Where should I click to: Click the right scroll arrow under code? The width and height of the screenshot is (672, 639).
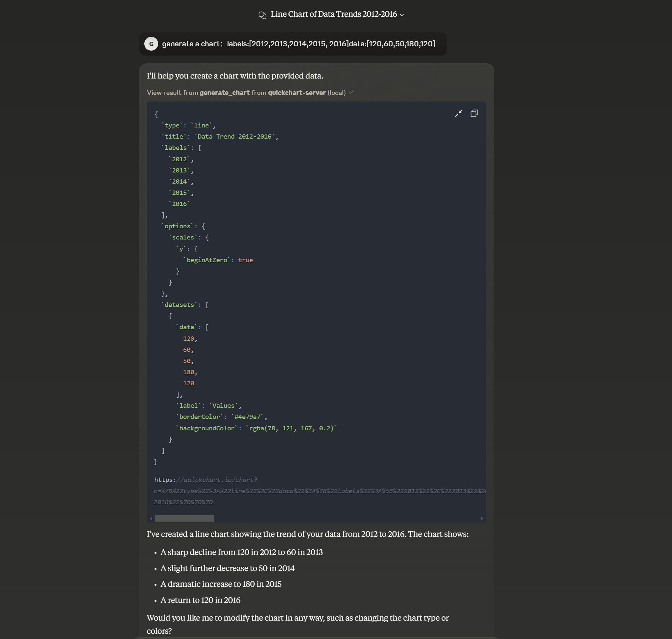pos(482,518)
